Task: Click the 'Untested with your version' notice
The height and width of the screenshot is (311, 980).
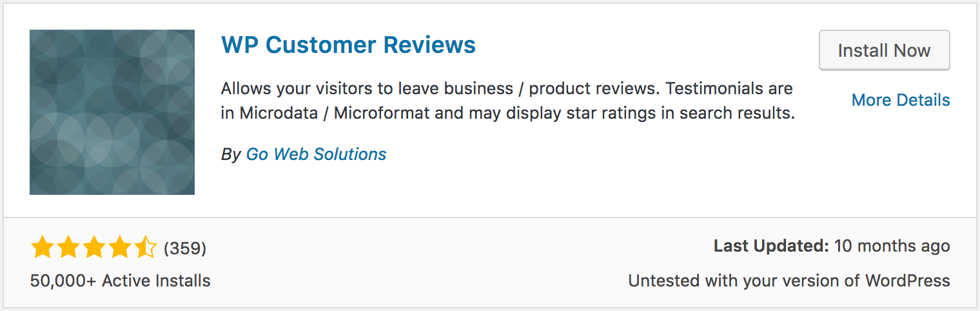Action: coord(789,281)
